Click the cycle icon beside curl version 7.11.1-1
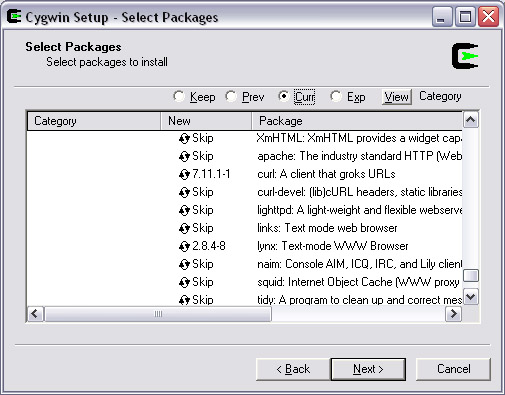 [184, 174]
